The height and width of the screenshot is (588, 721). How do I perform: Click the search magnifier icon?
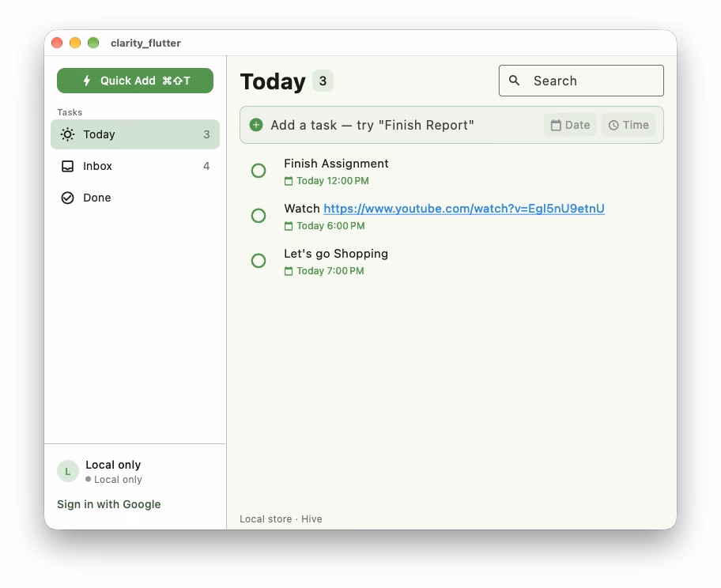click(514, 81)
